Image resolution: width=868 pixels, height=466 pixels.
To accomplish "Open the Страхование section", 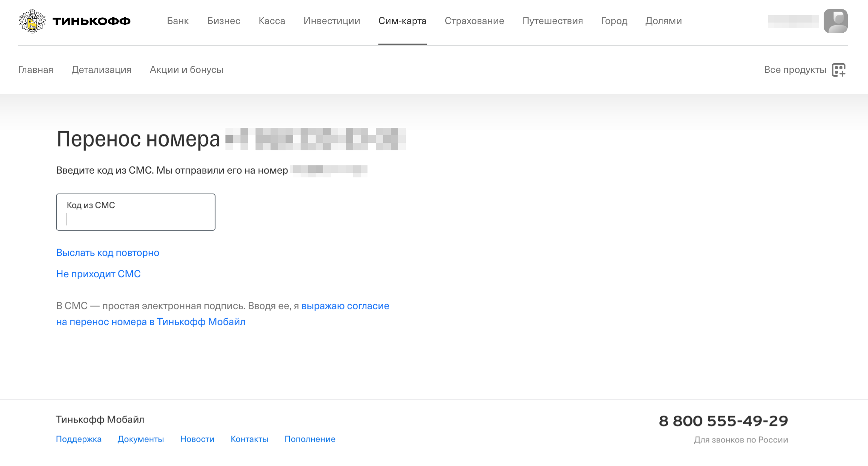I will coord(474,21).
